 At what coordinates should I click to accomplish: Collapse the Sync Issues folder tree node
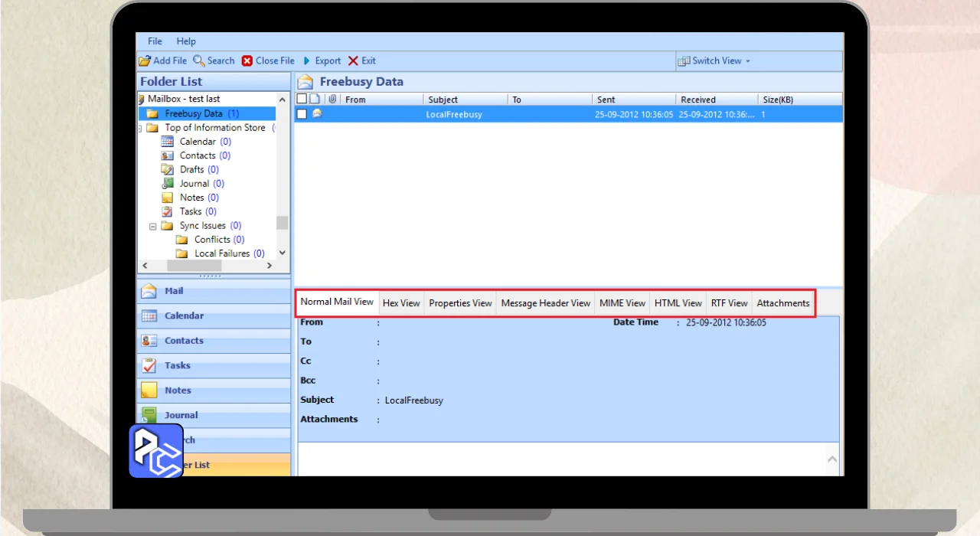(153, 226)
